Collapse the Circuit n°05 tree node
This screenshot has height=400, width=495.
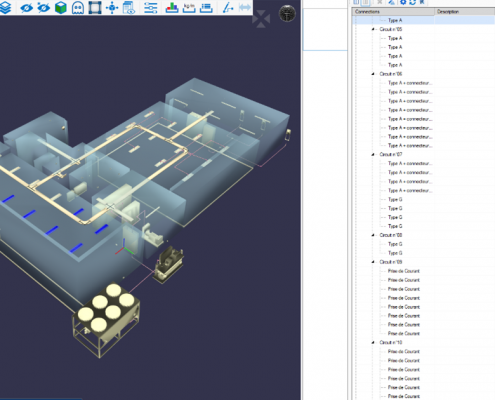(x=373, y=29)
